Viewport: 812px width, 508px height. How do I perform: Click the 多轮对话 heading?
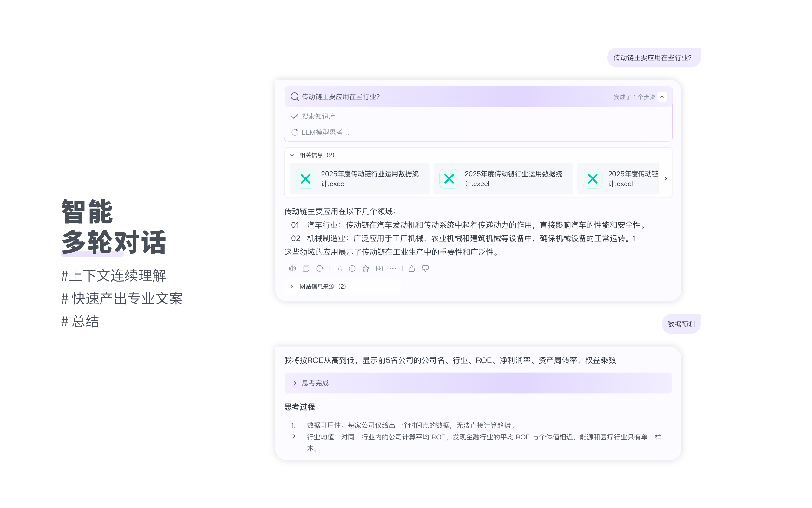pos(114,242)
